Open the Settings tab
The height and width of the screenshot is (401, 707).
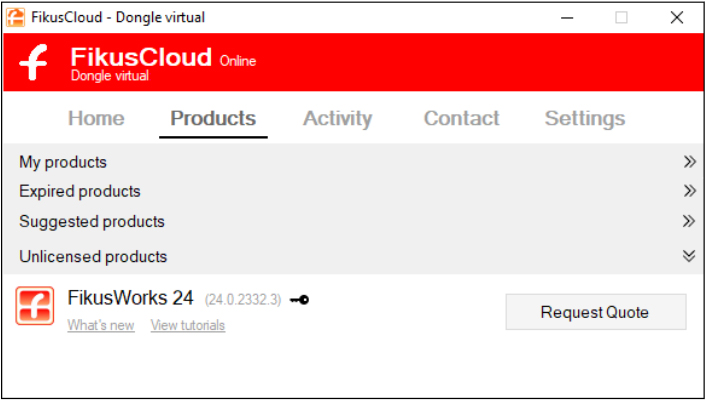click(584, 118)
